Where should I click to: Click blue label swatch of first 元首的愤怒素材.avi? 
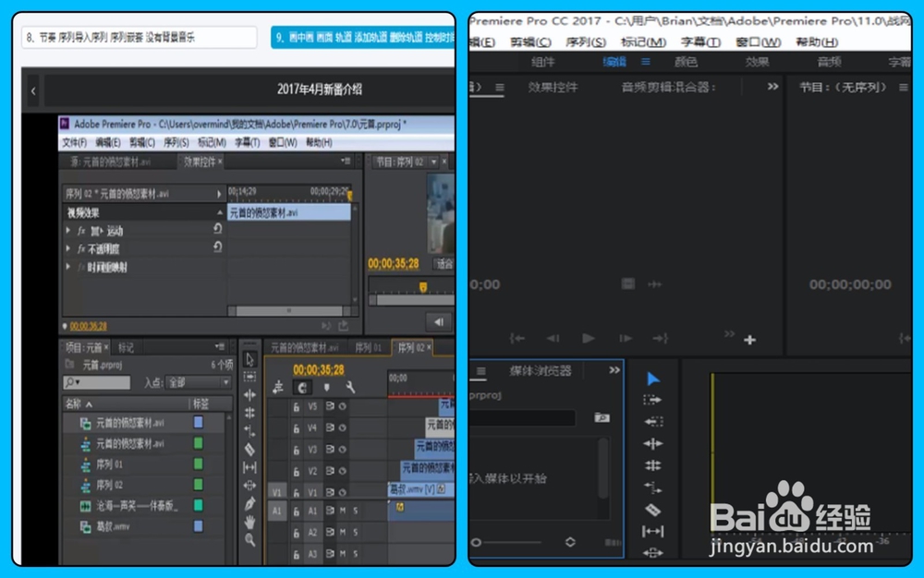pyautogui.click(x=199, y=422)
